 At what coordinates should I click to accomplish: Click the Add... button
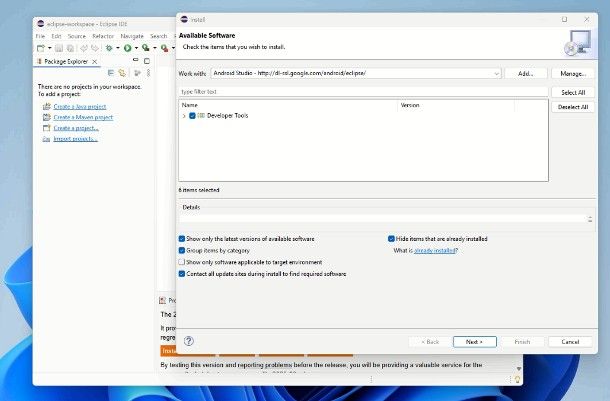(x=526, y=73)
